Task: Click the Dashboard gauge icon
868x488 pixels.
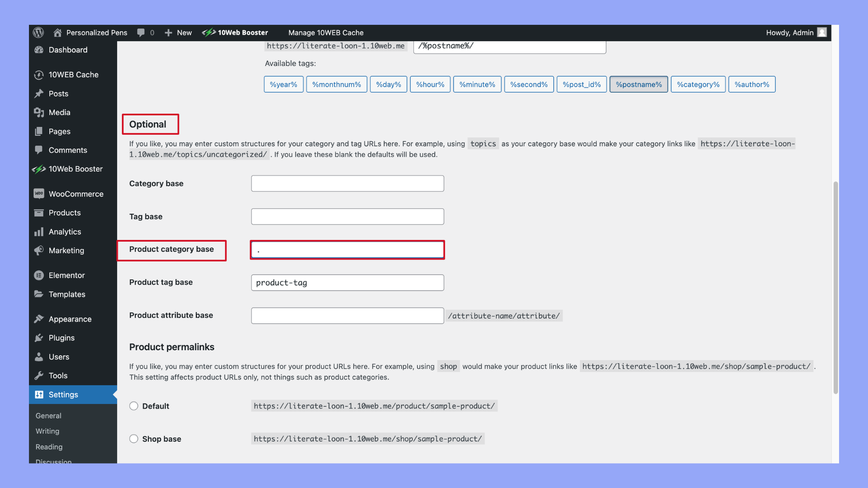Action: (39, 50)
